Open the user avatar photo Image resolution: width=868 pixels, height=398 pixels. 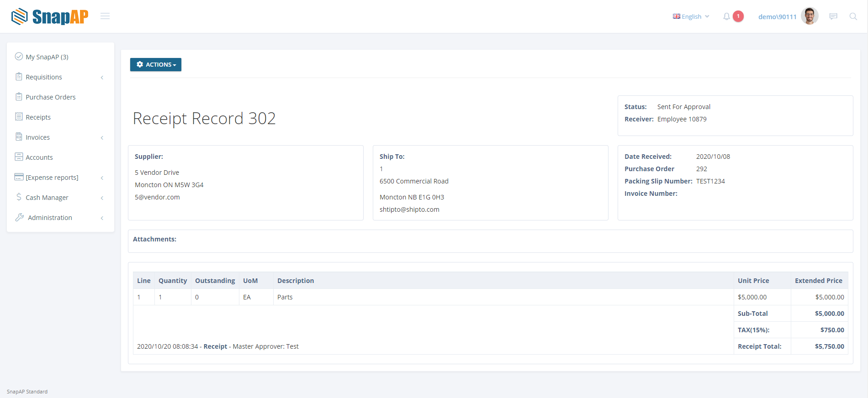pyautogui.click(x=810, y=16)
